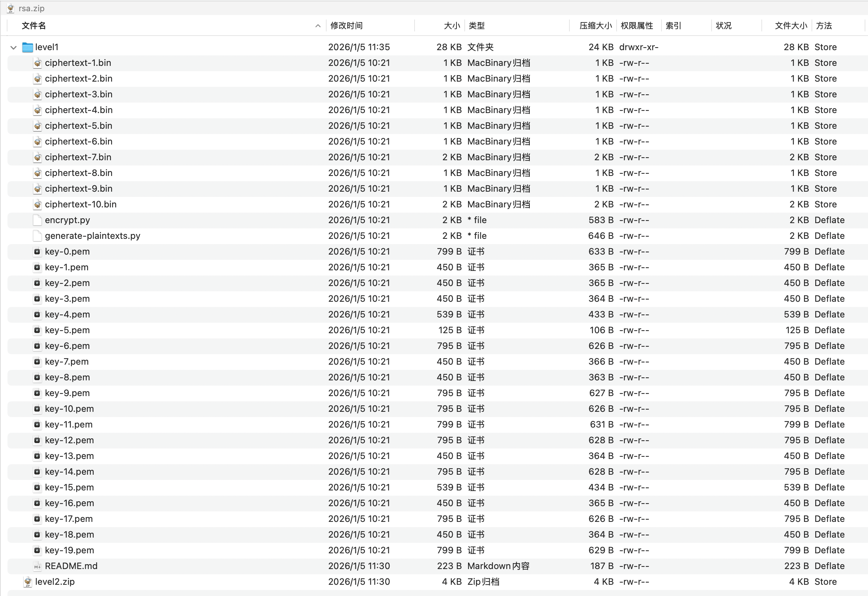868x596 pixels.
Task: Collapse the level1 folder chevron
Action: (13, 48)
